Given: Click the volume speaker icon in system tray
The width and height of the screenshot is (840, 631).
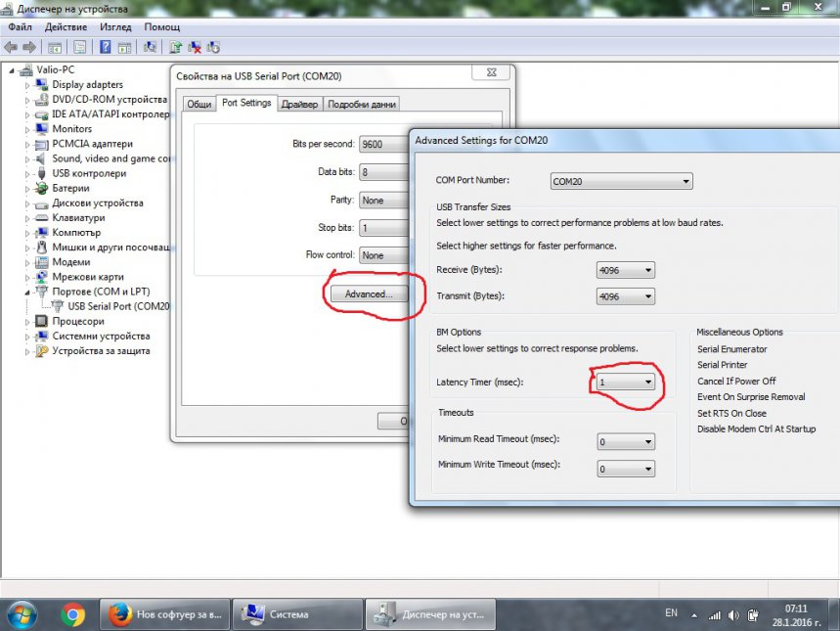Looking at the screenshot, I should (734, 615).
